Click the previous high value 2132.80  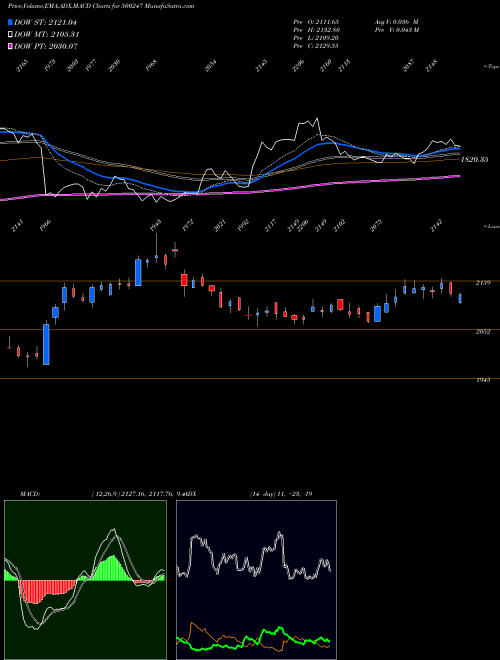point(326,30)
